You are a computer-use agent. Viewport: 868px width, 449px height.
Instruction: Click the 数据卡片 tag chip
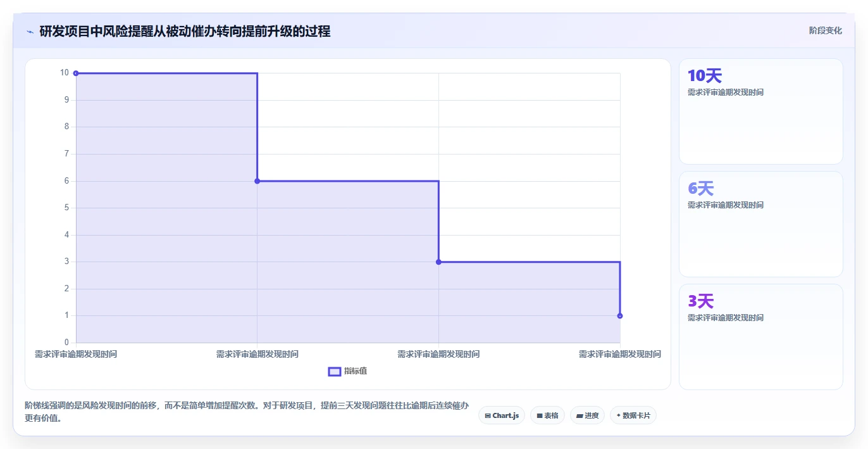coord(633,415)
